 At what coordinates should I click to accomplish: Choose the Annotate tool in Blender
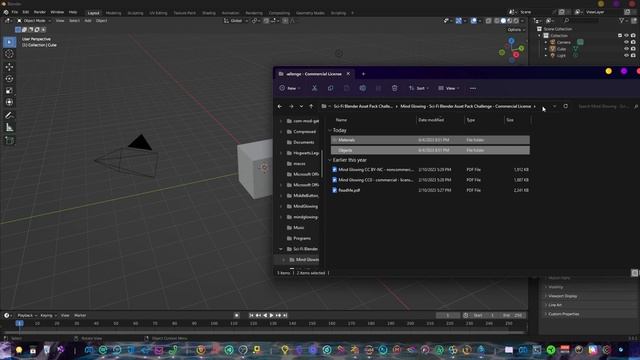tap(9, 116)
